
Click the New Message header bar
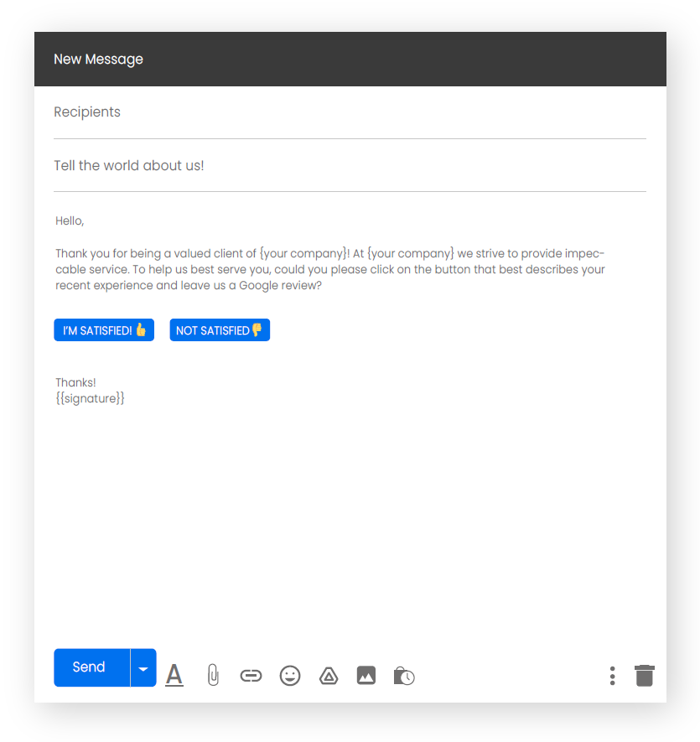(x=350, y=60)
